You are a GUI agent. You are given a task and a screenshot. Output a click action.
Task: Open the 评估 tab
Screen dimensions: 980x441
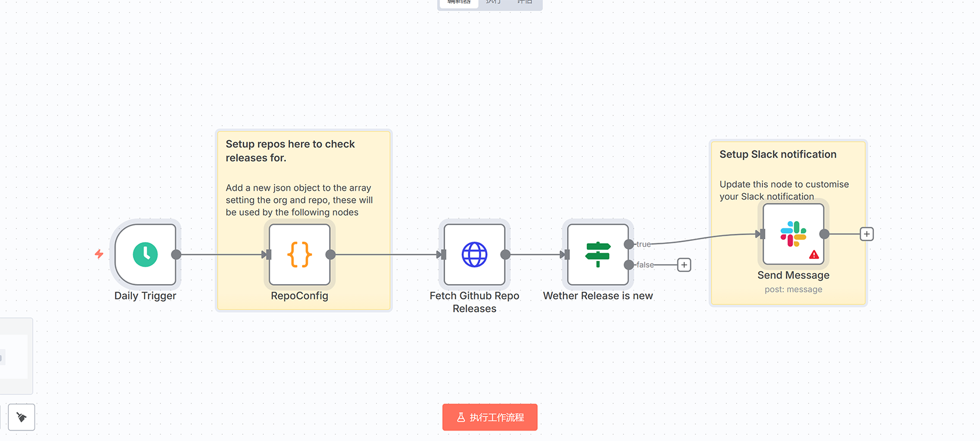tap(525, 2)
